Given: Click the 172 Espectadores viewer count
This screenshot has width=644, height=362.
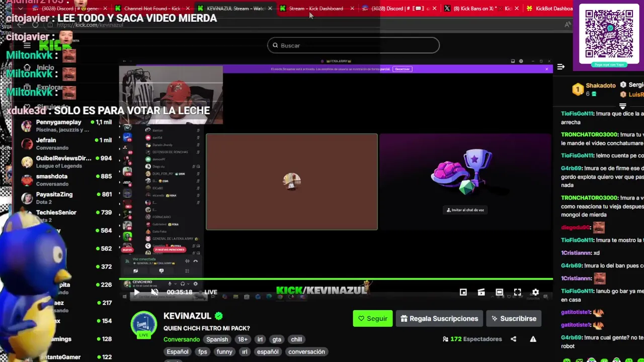Looking at the screenshot, I should (472, 339).
